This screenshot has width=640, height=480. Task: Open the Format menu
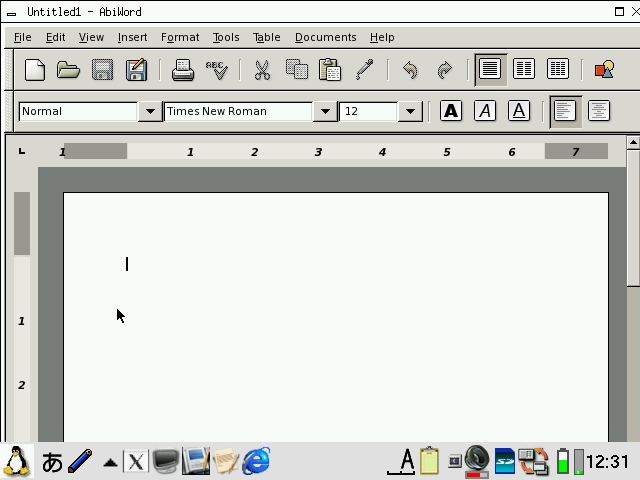click(180, 37)
